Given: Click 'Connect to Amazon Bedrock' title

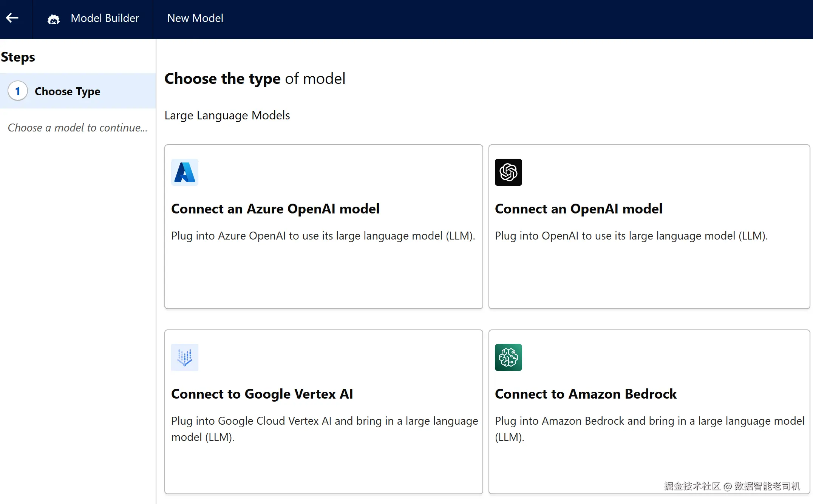Looking at the screenshot, I should (x=586, y=394).
